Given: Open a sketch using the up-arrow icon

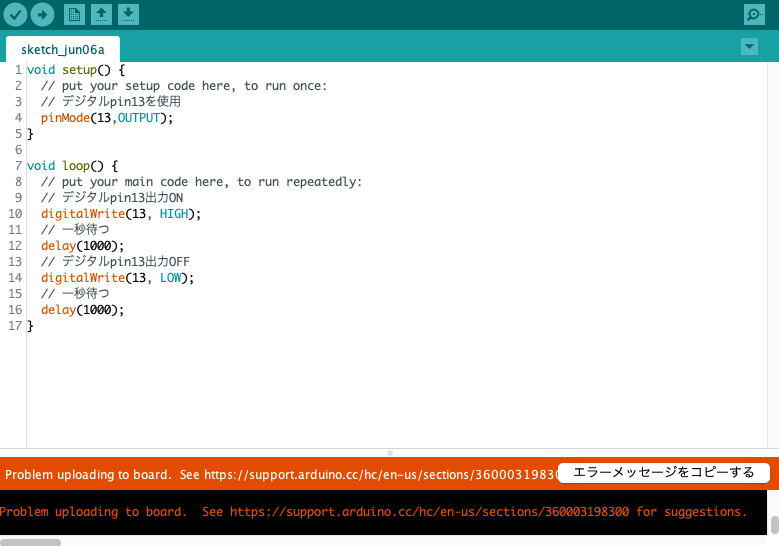Looking at the screenshot, I should [101, 14].
